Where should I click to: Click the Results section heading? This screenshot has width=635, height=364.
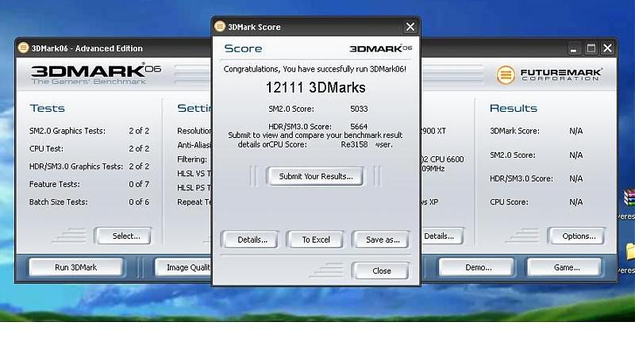pos(513,109)
